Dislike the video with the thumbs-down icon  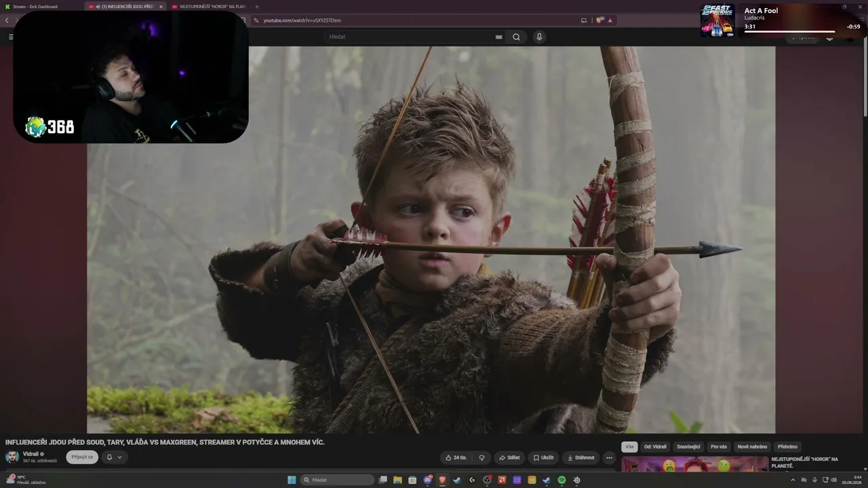coord(482,457)
